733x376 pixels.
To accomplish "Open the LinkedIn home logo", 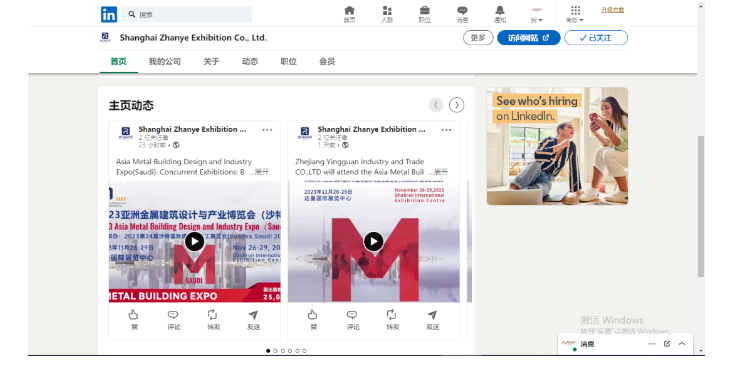I will pyautogui.click(x=109, y=14).
